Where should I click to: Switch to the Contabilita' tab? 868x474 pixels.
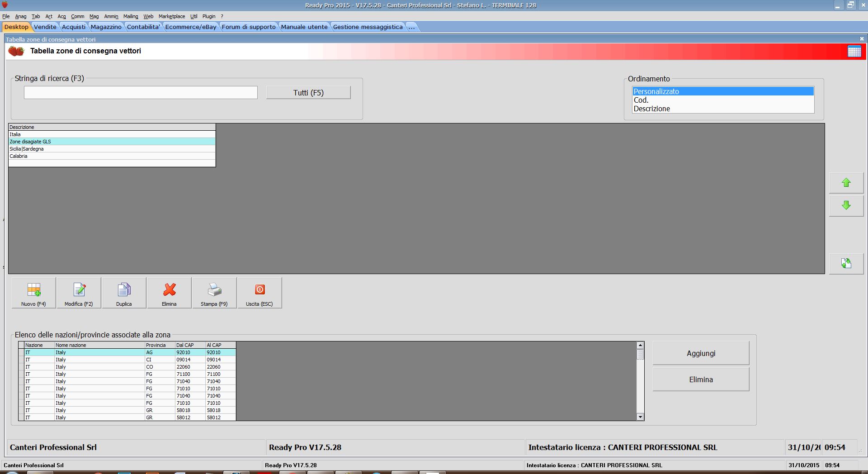[143, 27]
